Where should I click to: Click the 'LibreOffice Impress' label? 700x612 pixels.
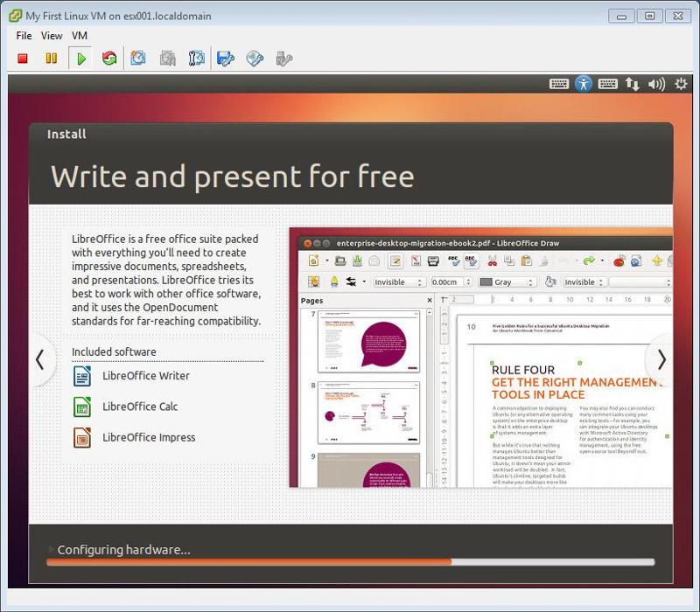coord(149,438)
